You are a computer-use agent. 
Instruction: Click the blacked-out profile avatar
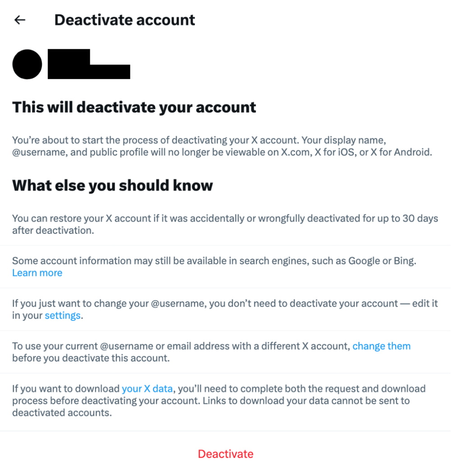[x=27, y=64]
